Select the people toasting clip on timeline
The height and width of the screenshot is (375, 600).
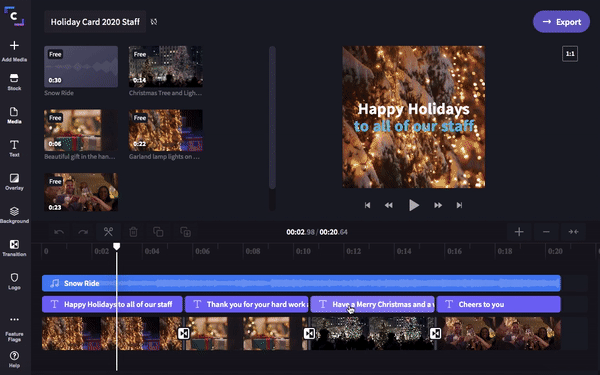click(x=499, y=333)
